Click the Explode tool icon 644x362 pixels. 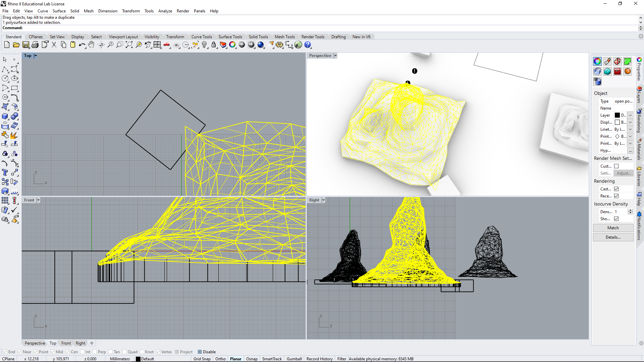[x=14, y=135]
